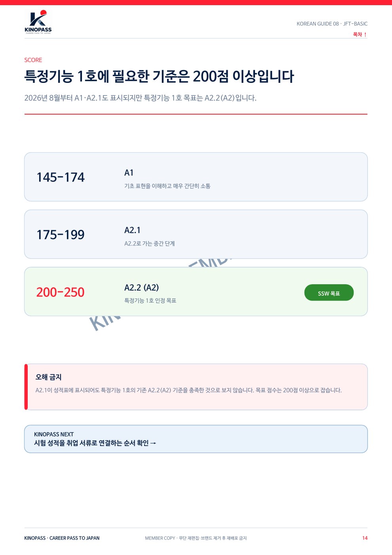Viewport: 392px width, 555px height.
Task: Click the A2.1 level label
Action: coord(132,230)
